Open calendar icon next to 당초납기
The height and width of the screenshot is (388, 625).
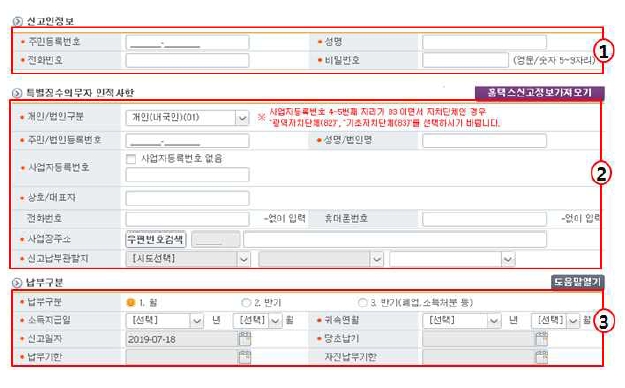[541, 339]
